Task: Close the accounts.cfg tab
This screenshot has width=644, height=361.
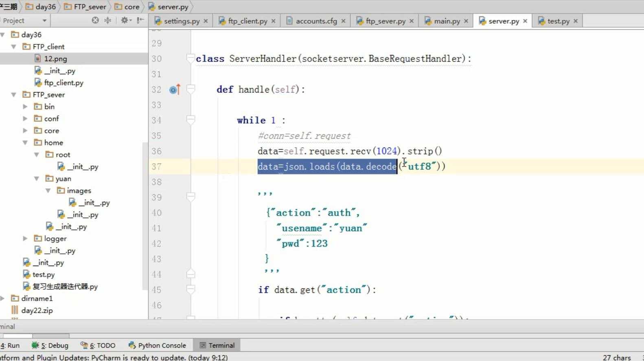Action: click(x=343, y=21)
